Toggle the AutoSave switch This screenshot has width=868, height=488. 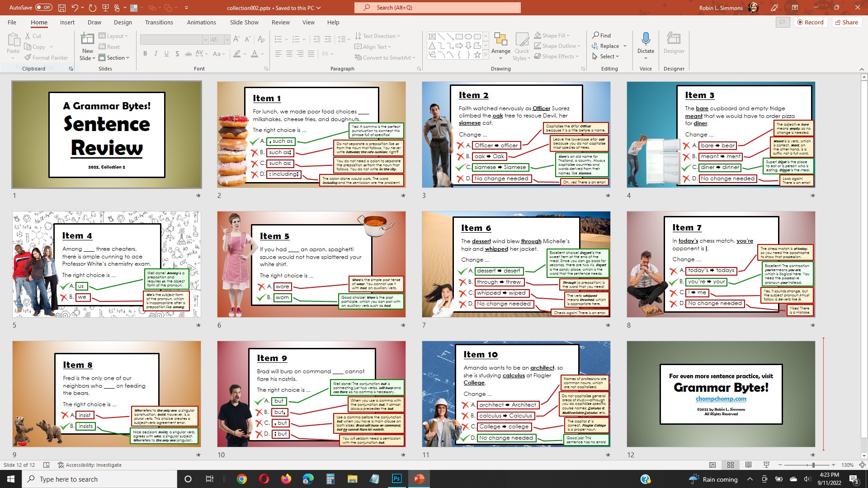[44, 8]
